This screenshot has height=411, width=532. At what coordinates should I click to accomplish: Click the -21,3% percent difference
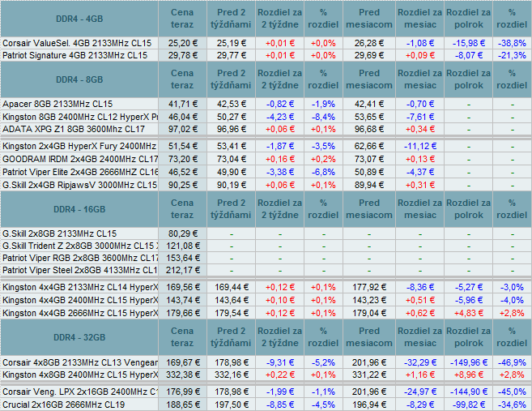pos(512,55)
